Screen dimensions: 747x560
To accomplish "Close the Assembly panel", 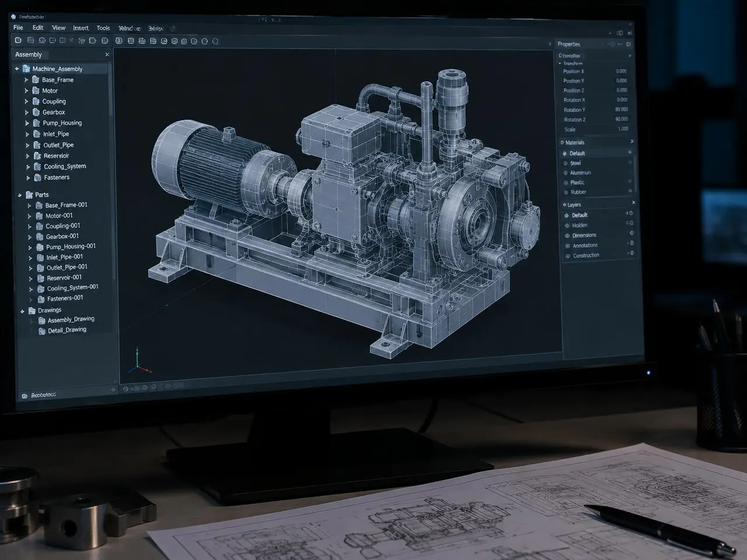I will coord(107,54).
